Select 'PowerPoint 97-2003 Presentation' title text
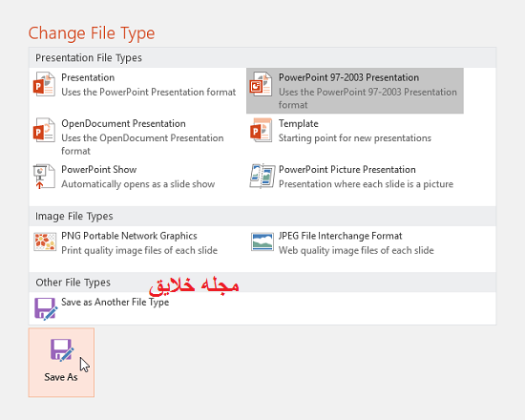This screenshot has width=525, height=420. [348, 77]
